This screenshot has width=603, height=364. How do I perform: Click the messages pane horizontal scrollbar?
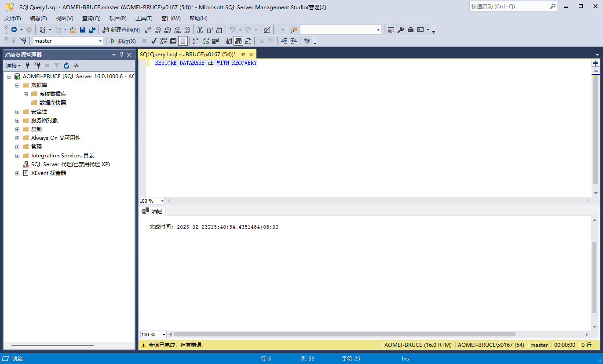tap(344, 335)
